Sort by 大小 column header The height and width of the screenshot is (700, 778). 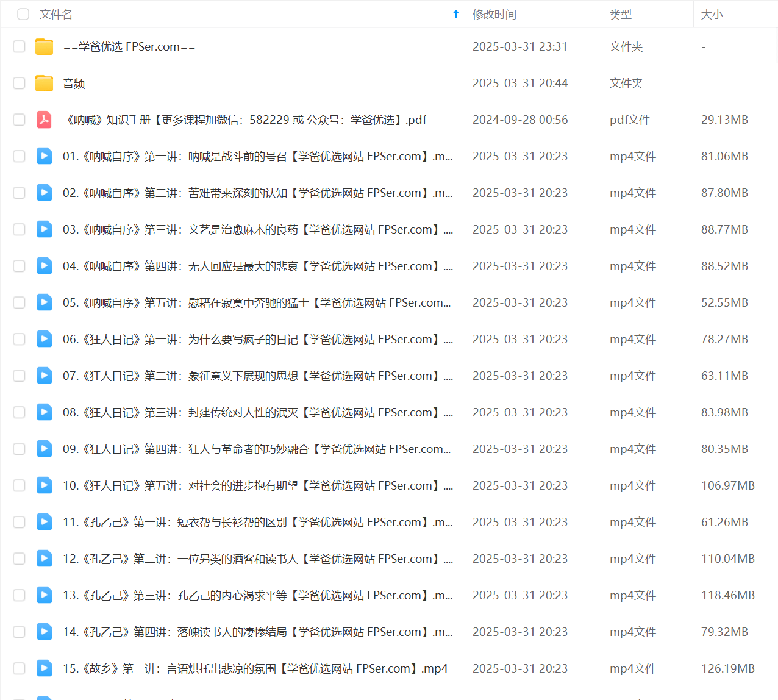coord(712,14)
